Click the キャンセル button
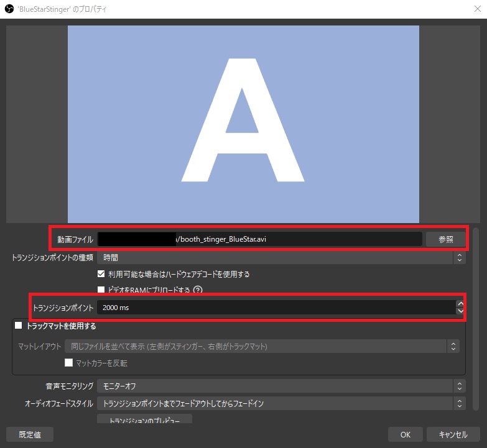Image resolution: width=487 pixels, height=448 pixels. 453,434
